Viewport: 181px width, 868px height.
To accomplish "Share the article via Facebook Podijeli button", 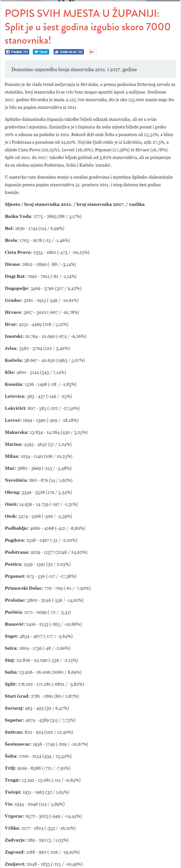I will (x=17, y=52).
